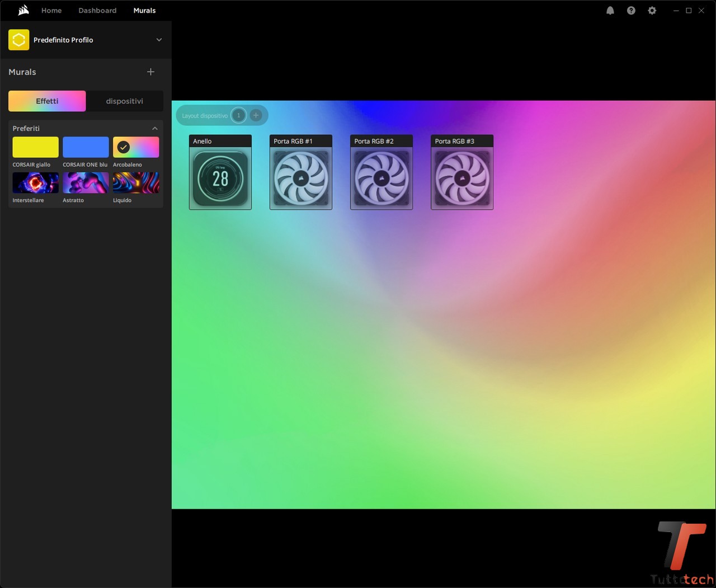This screenshot has height=588, width=716.
Task: Open the help question mark icon
Action: [x=631, y=11]
